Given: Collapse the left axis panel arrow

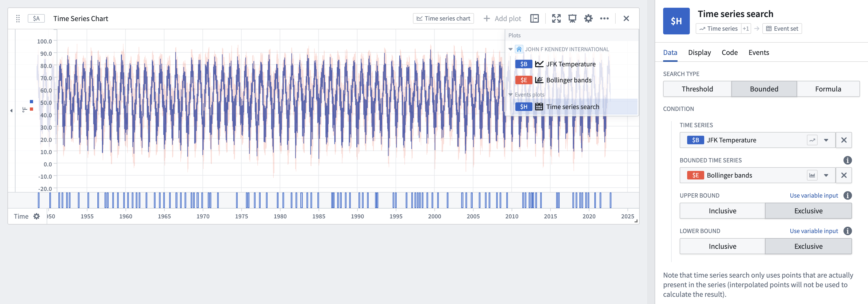Looking at the screenshot, I should click(11, 111).
